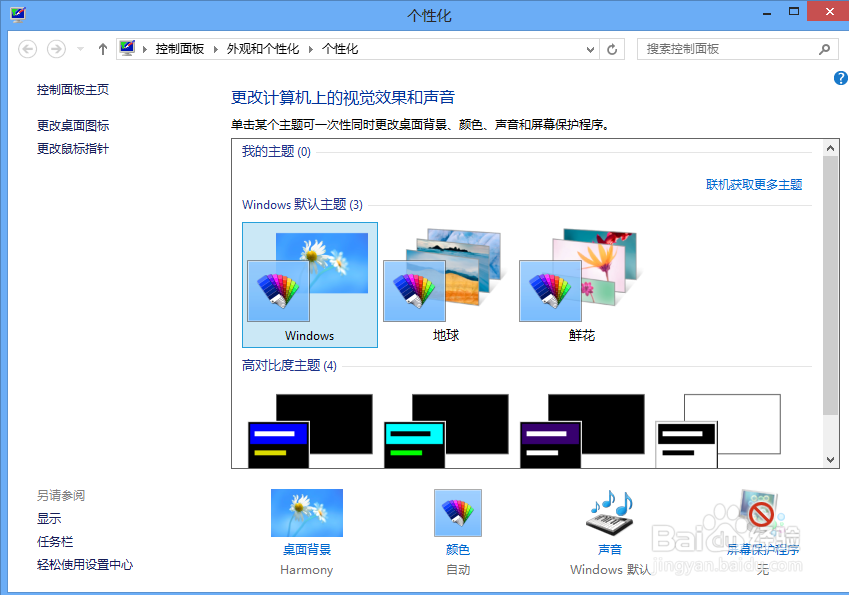Viewport: 849px width, 595px height.
Task: Click the Back navigation arrow
Action: tap(28, 49)
